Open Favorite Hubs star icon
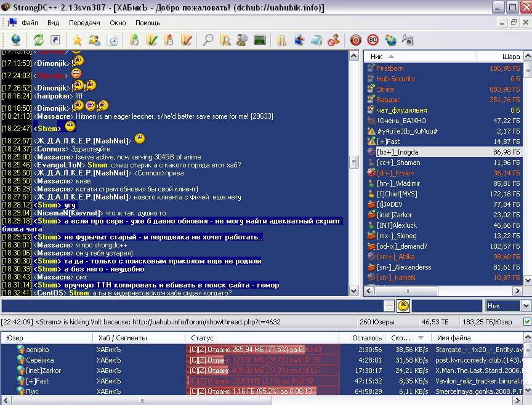 pyautogui.click(x=77, y=41)
